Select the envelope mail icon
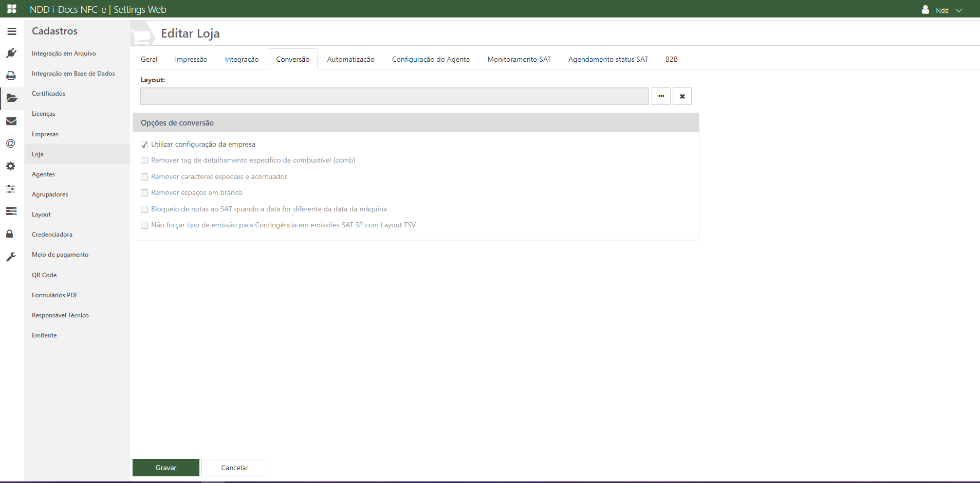Screen dimensions: 980x483 click(11, 121)
